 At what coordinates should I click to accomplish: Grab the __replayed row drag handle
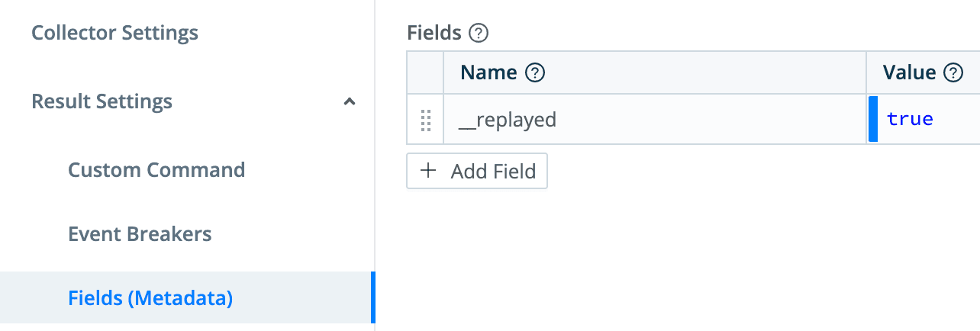(426, 120)
